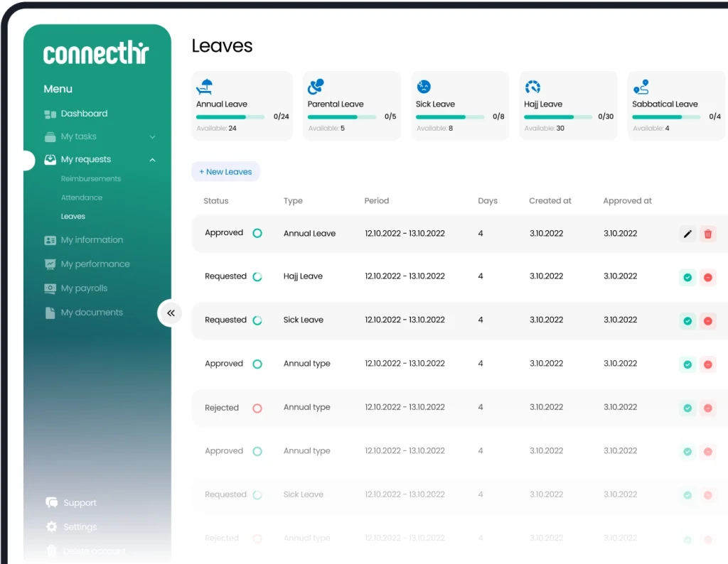The height and width of the screenshot is (564, 728).
Task: Open My requests menu item
Action: (86, 159)
